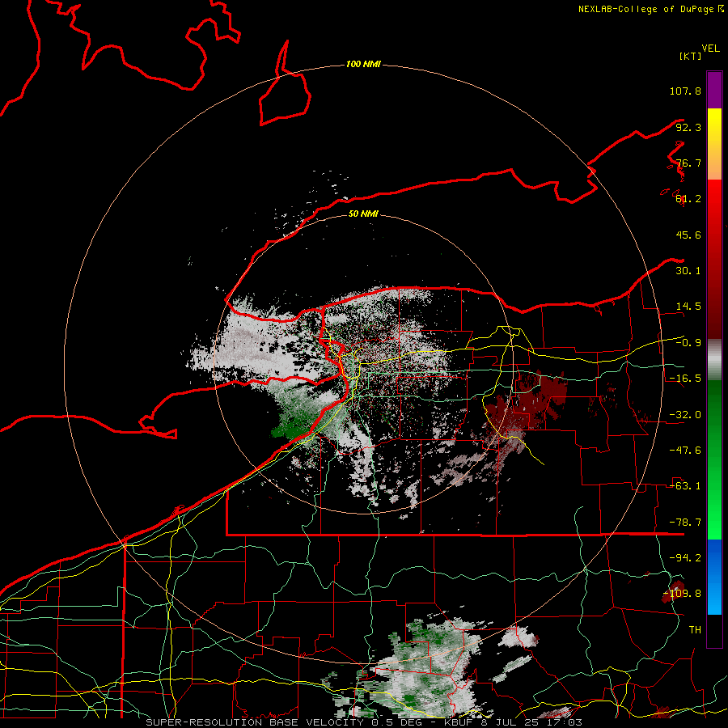Click the 100 NMI range ring label
Image resolution: width=728 pixels, height=728 pixels.
(x=363, y=64)
